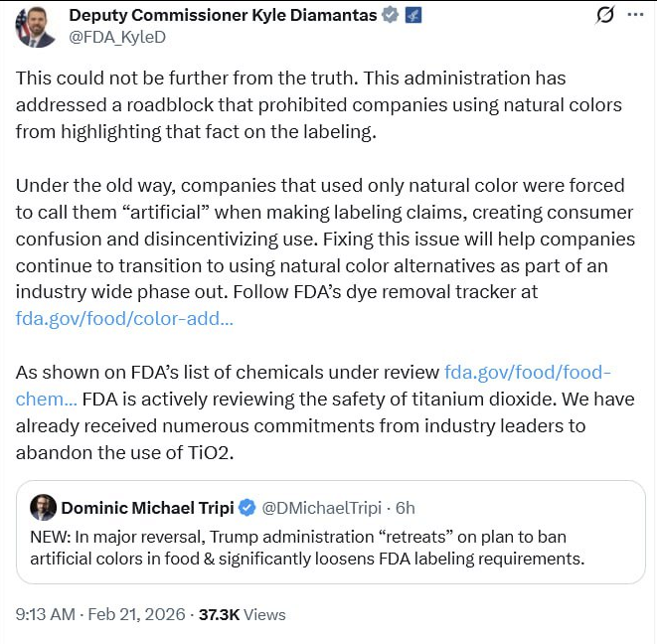Click Dominic Michael Tripi's blue verified checkmark

246,508
